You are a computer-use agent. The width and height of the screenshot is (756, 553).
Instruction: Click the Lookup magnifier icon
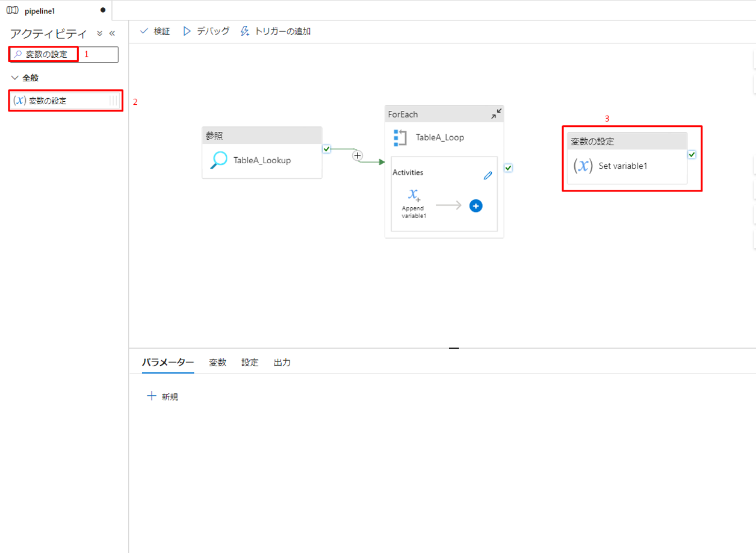point(218,160)
